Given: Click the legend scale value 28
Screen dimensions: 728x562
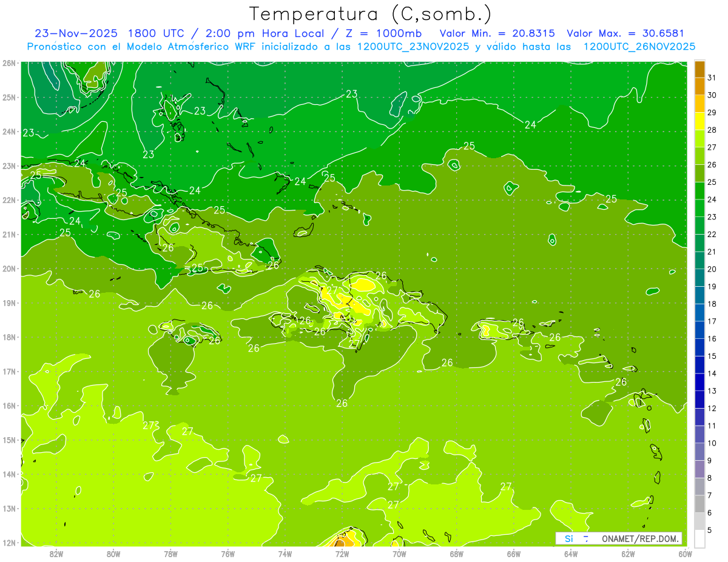Looking at the screenshot, I should [712, 130].
